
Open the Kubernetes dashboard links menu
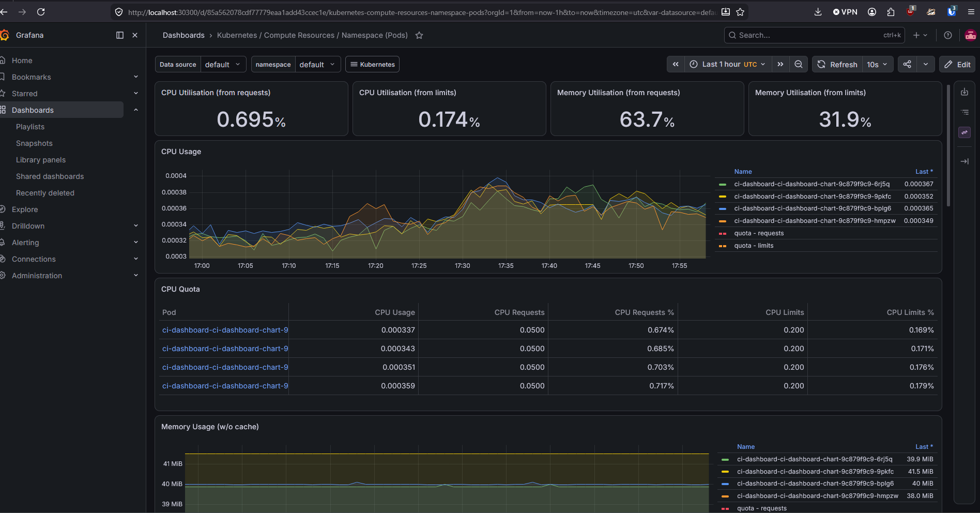(x=372, y=64)
